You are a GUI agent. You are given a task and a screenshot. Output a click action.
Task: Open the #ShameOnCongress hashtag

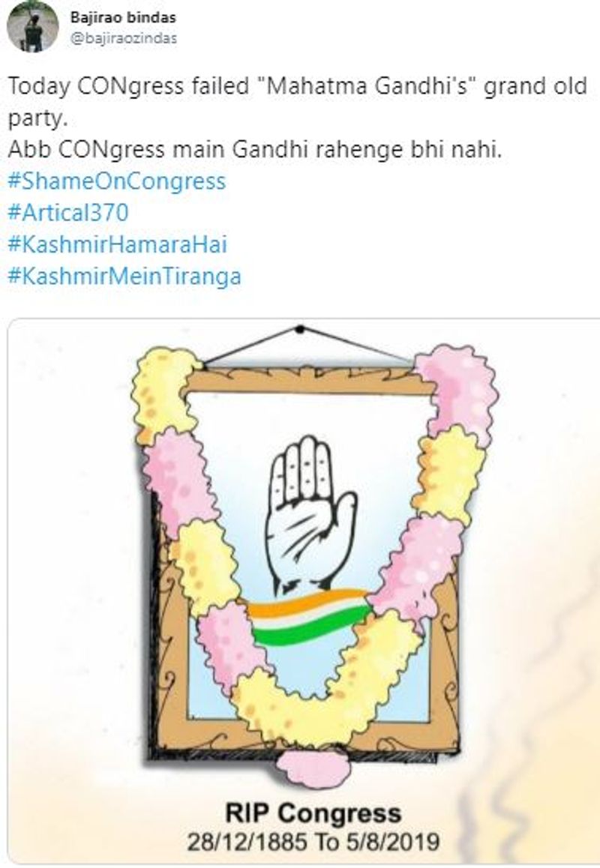117,181
